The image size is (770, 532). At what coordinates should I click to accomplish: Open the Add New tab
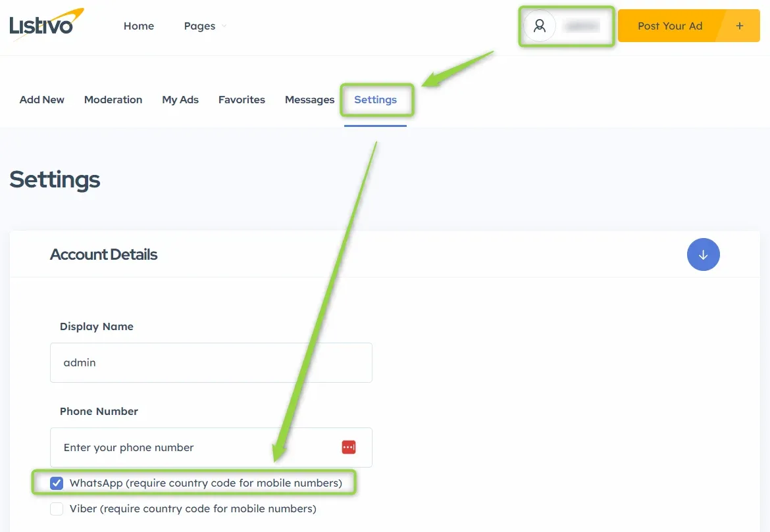(41, 100)
